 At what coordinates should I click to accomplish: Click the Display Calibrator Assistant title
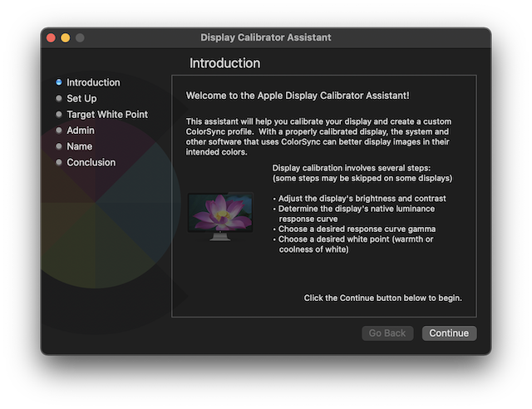pyautogui.click(x=266, y=37)
